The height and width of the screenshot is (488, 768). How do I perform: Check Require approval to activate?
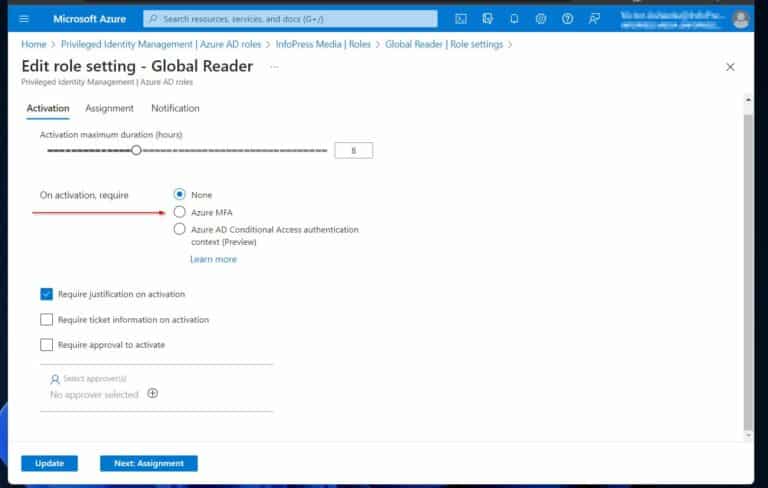coord(47,345)
